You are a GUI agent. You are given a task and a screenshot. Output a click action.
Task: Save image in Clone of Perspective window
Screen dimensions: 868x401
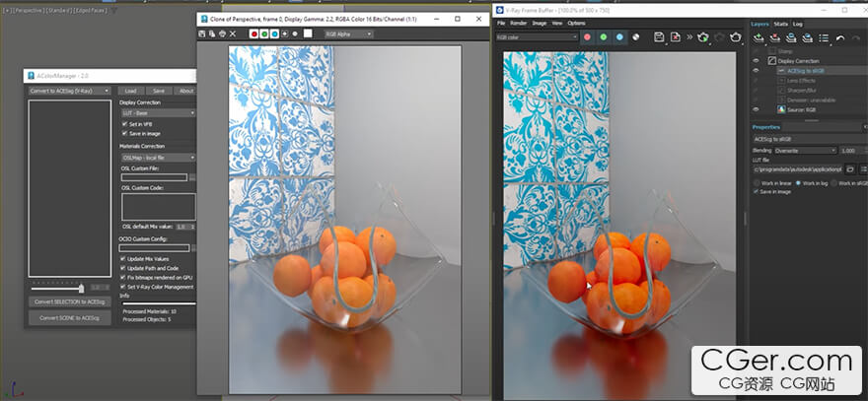(201, 33)
